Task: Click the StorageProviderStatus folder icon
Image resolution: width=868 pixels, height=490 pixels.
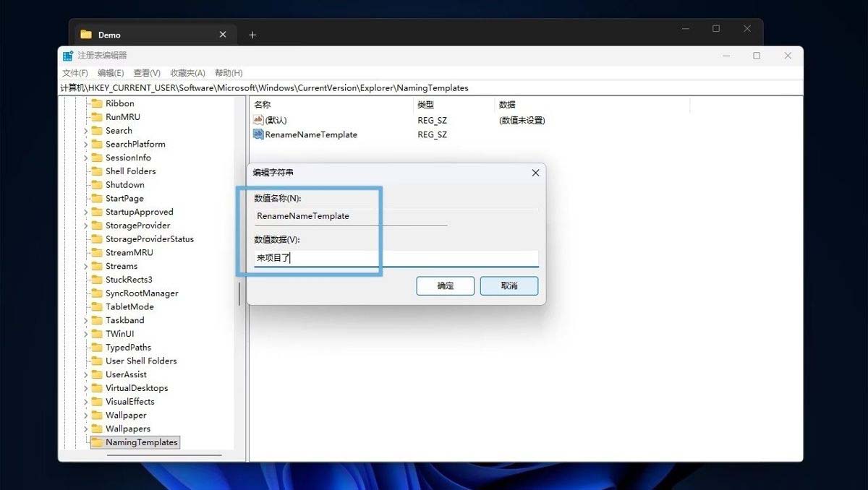Action: tap(96, 239)
